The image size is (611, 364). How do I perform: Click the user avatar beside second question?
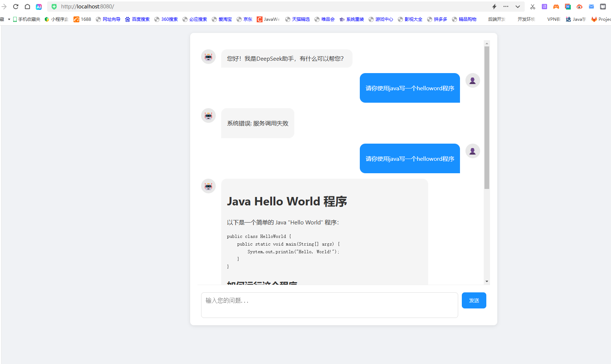click(472, 151)
